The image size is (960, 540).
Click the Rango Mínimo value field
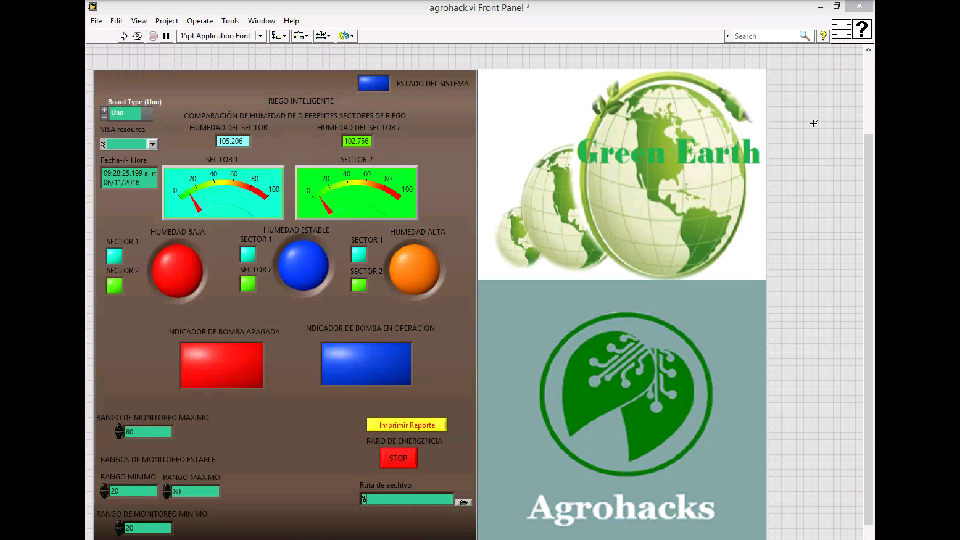pyautogui.click(x=133, y=491)
